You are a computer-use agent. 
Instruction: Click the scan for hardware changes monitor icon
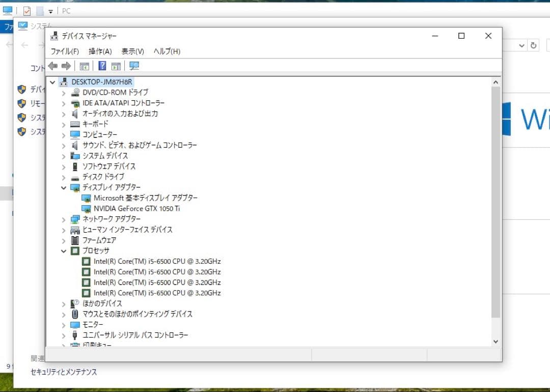point(134,66)
